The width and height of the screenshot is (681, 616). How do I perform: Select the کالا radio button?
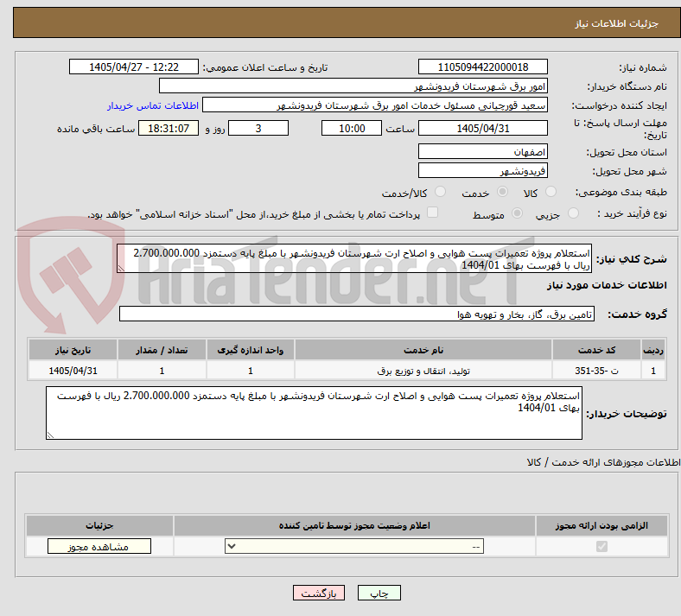pyautogui.click(x=551, y=192)
